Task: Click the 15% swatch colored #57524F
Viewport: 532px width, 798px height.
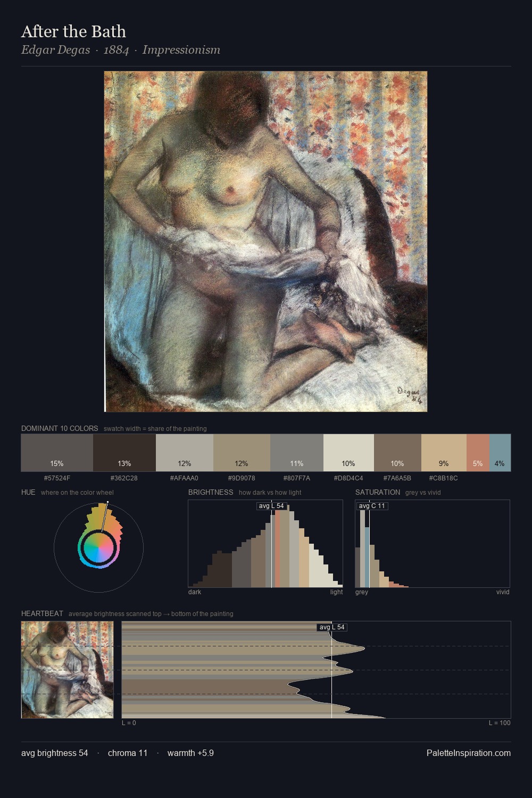Action: point(57,453)
